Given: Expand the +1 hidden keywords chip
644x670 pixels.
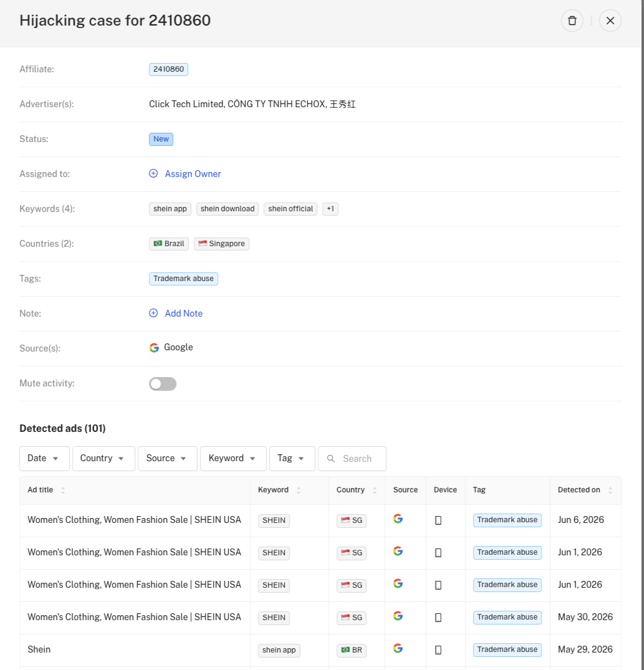Looking at the screenshot, I should click(x=330, y=209).
